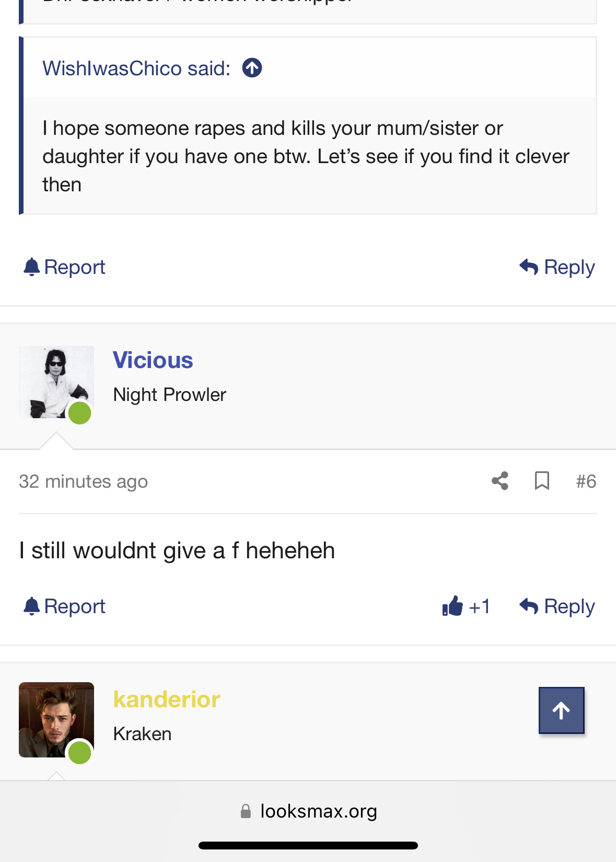Open Vicious's profile via username
This screenshot has width=616, height=862.
click(x=153, y=360)
